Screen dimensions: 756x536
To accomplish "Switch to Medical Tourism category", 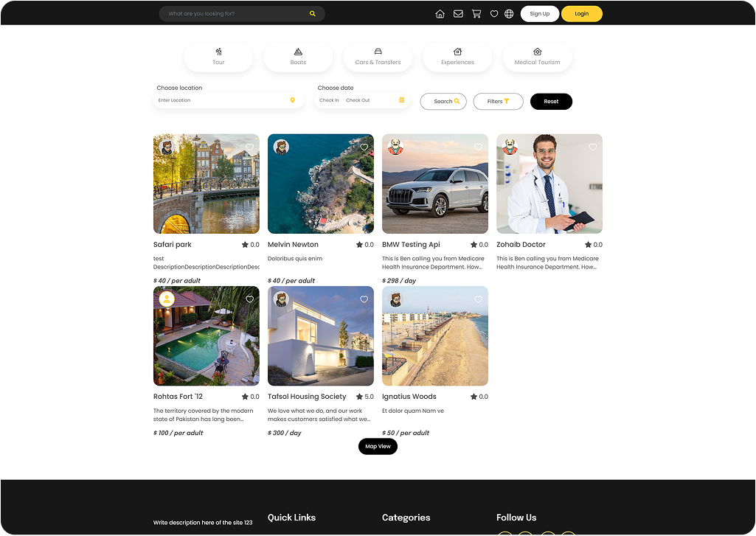I will tap(537, 57).
